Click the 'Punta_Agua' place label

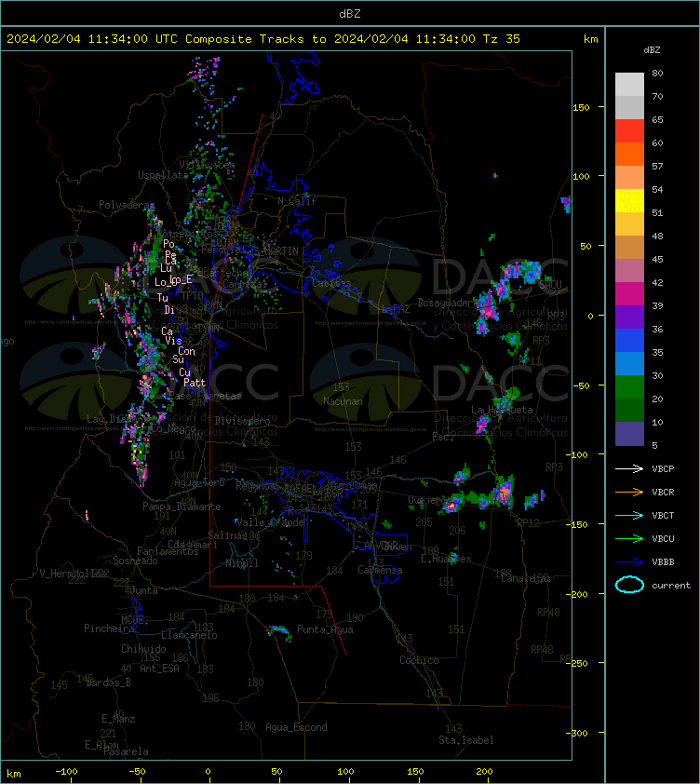pos(325,629)
